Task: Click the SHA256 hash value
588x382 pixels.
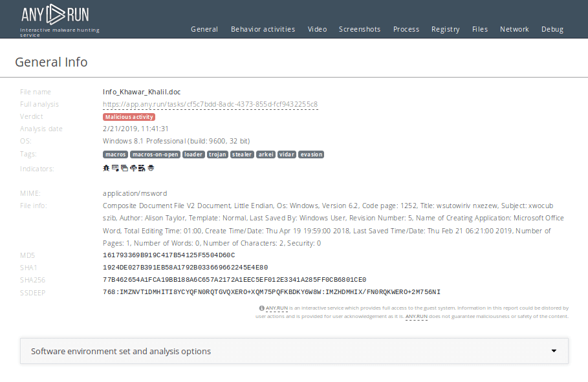Action: (x=234, y=280)
